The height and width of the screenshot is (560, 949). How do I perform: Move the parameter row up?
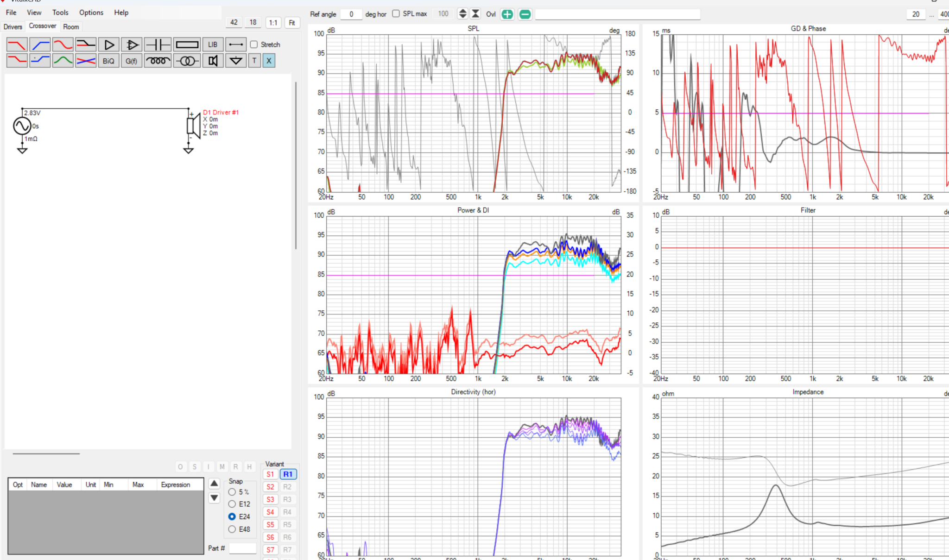[x=214, y=484]
